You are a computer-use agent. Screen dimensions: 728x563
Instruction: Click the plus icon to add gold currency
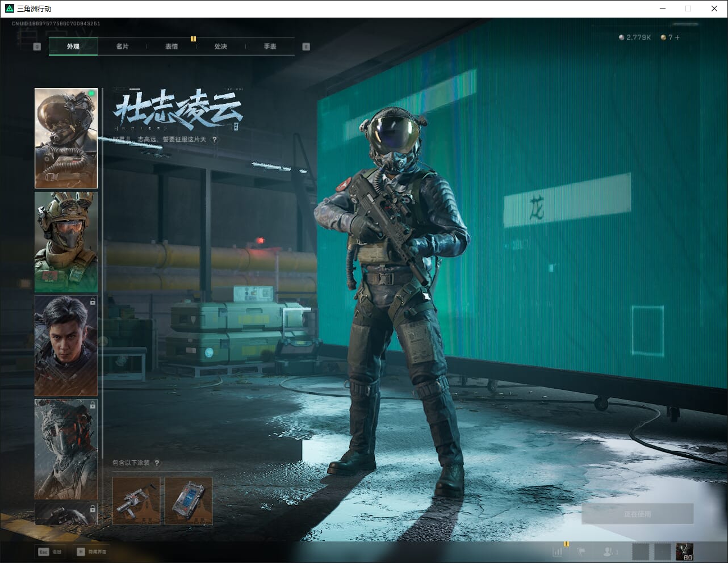677,37
